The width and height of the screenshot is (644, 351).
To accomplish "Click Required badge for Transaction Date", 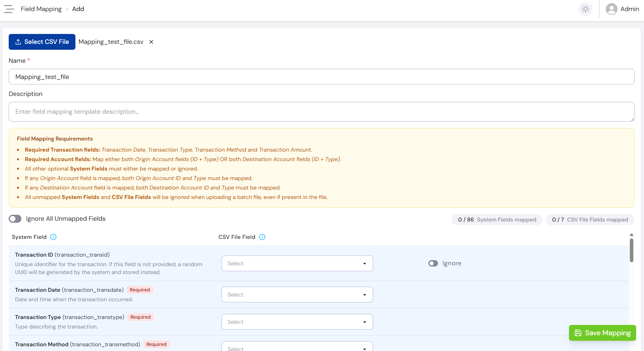I will [140, 290].
